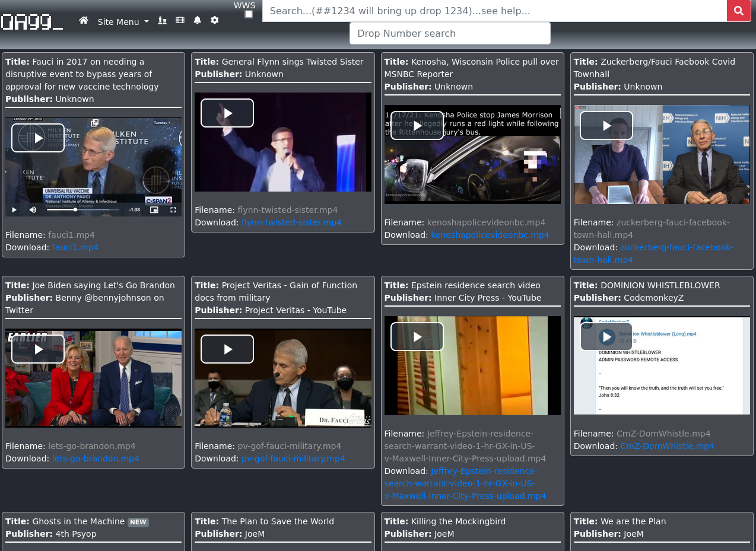
Task: Focus the main search field
Action: coord(495,11)
